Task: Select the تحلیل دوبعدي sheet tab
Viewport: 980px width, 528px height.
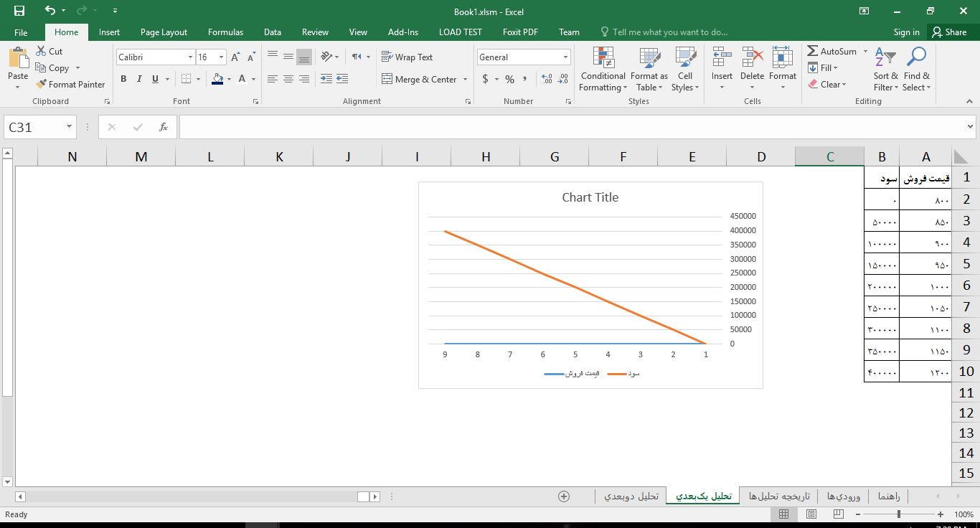Action: [x=631, y=496]
